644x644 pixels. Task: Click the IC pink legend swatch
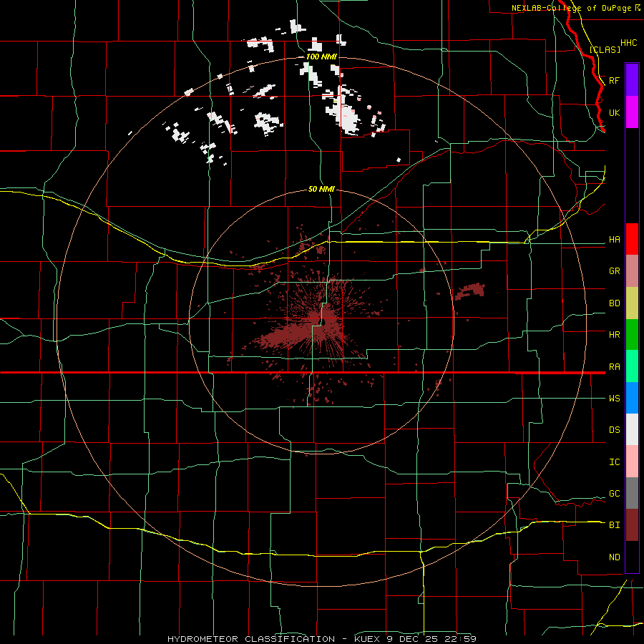coord(632,462)
